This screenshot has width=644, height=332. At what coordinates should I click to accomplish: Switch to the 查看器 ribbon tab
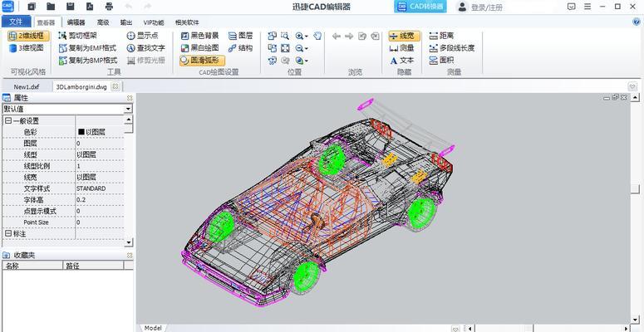[46, 22]
